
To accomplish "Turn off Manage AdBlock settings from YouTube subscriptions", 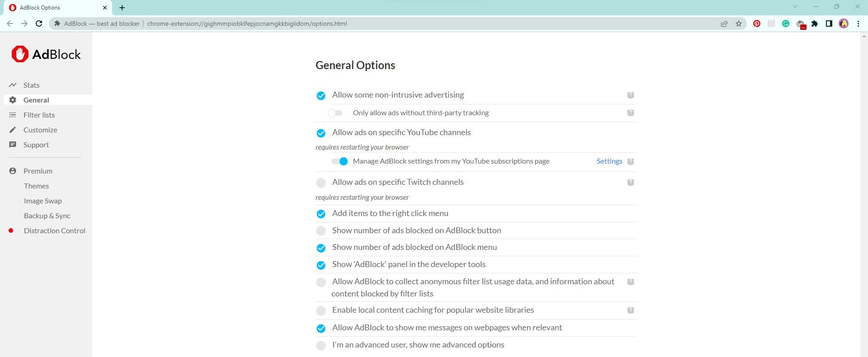I will [x=340, y=161].
